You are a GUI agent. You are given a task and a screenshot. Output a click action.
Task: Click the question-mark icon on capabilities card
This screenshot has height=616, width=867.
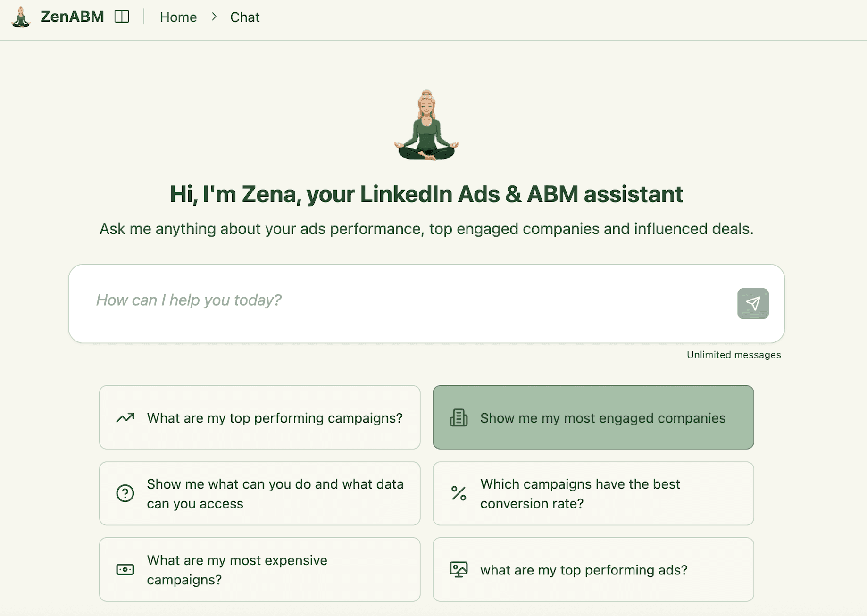pyautogui.click(x=124, y=493)
